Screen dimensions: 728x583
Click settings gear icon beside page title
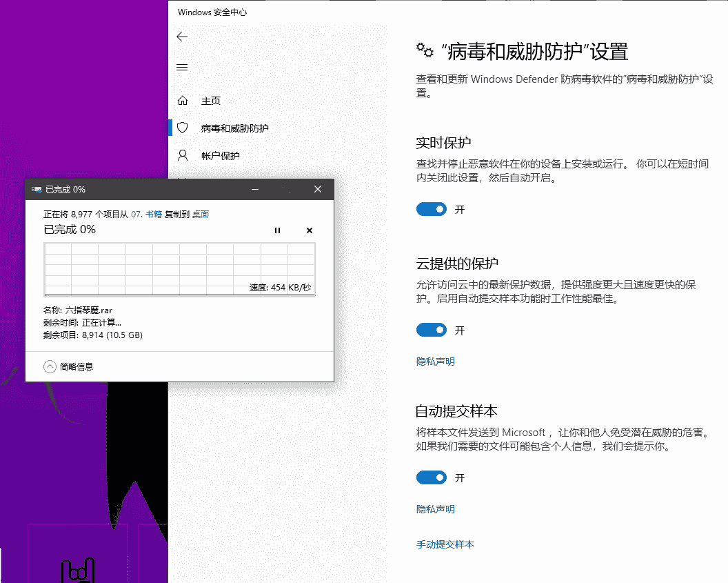425,50
